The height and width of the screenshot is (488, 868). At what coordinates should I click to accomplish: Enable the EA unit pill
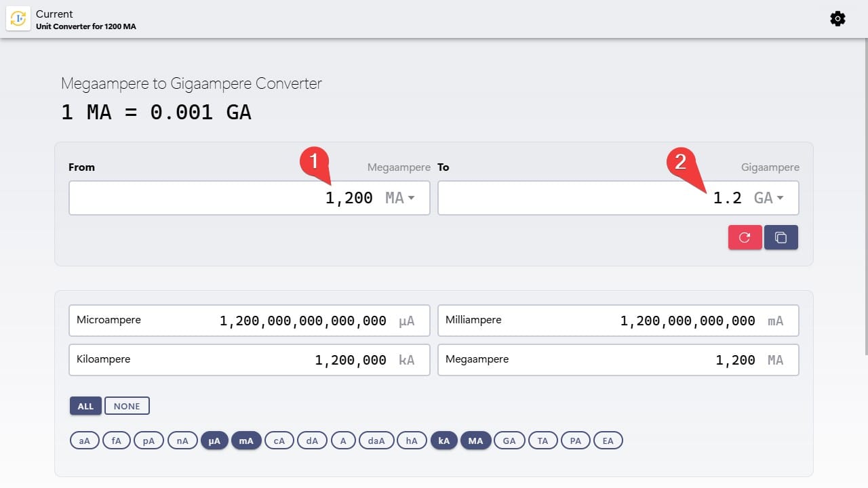608,440
